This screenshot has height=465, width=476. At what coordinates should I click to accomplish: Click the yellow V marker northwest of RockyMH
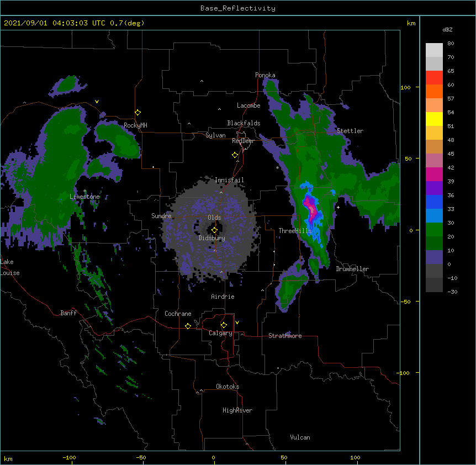click(x=97, y=102)
